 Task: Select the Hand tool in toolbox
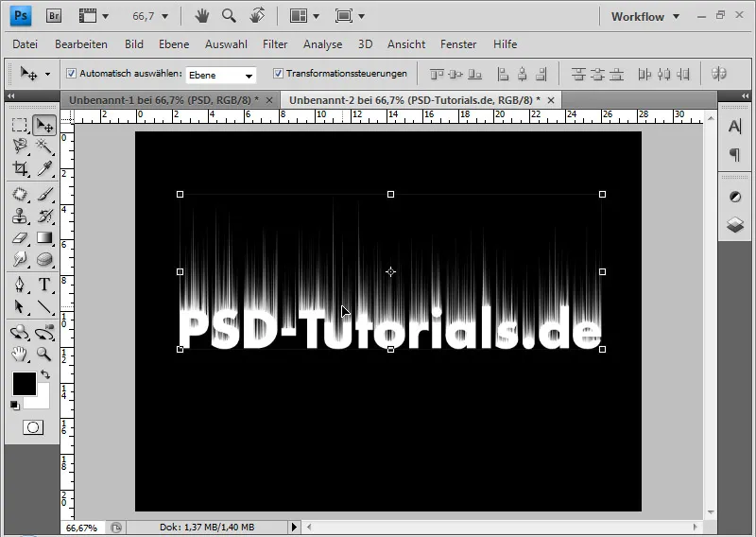point(19,355)
